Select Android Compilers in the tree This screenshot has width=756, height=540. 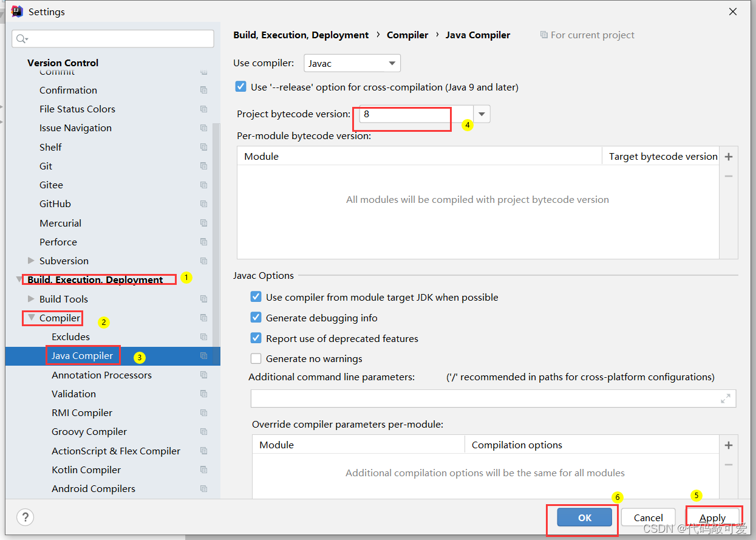click(x=94, y=488)
